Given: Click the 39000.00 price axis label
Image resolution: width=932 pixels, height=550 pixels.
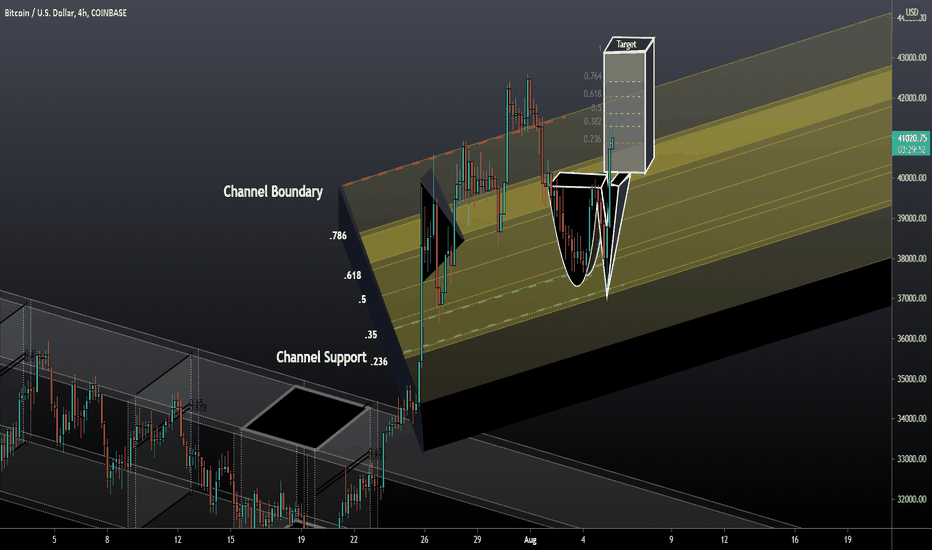Looking at the screenshot, I should pos(912,218).
